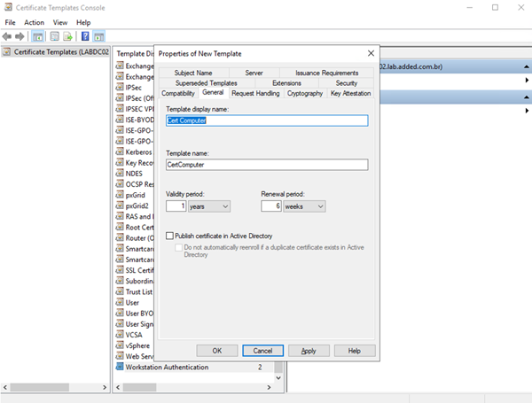
Task: Toggle the Show/Hide Action Pane icon
Action: 98,36
